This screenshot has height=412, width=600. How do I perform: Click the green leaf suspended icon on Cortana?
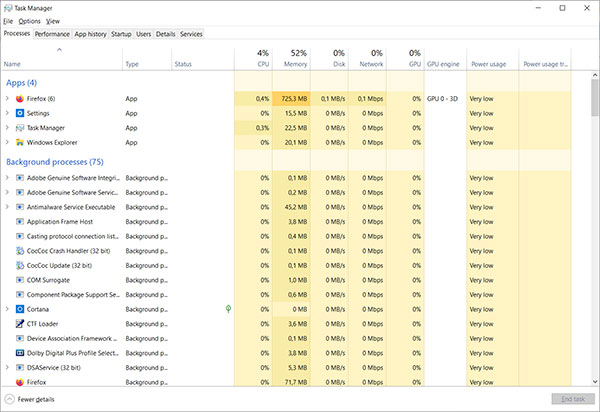[x=228, y=309]
